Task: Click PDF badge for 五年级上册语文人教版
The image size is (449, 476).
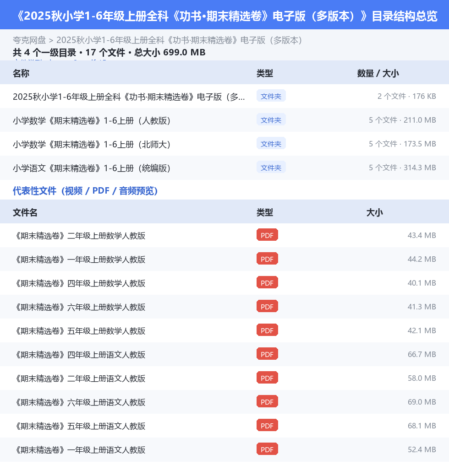Action: point(267,425)
